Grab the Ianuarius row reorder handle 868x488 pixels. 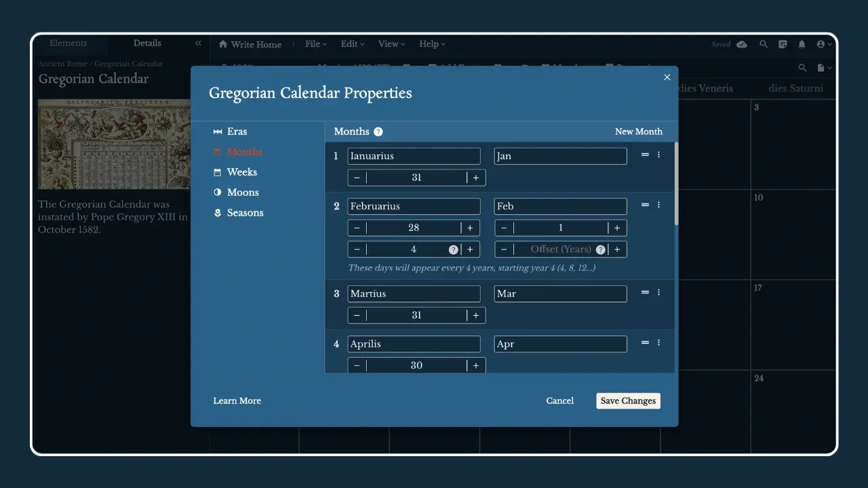pyautogui.click(x=645, y=155)
